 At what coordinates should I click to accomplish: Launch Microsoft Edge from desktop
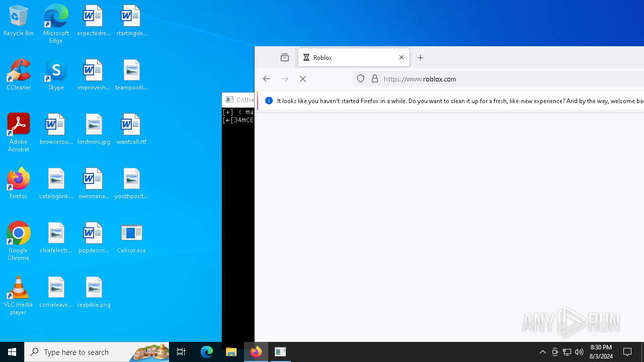point(56,24)
